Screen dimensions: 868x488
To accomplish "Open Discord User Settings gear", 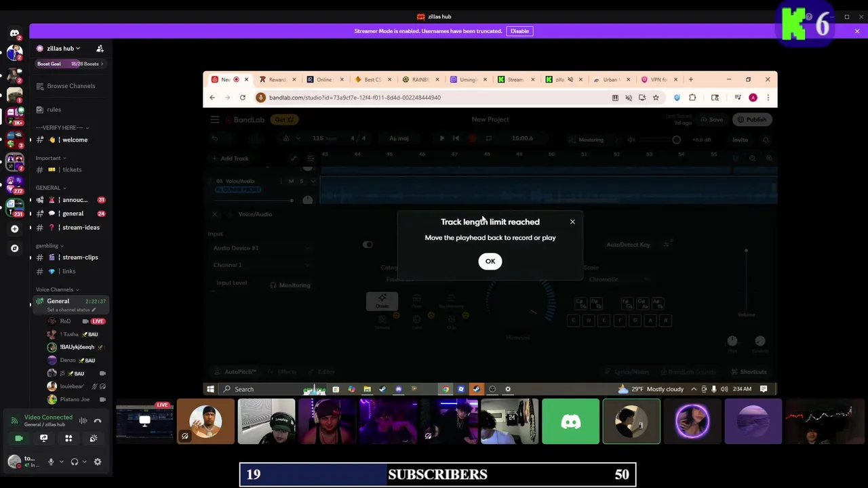I will 98,462.
